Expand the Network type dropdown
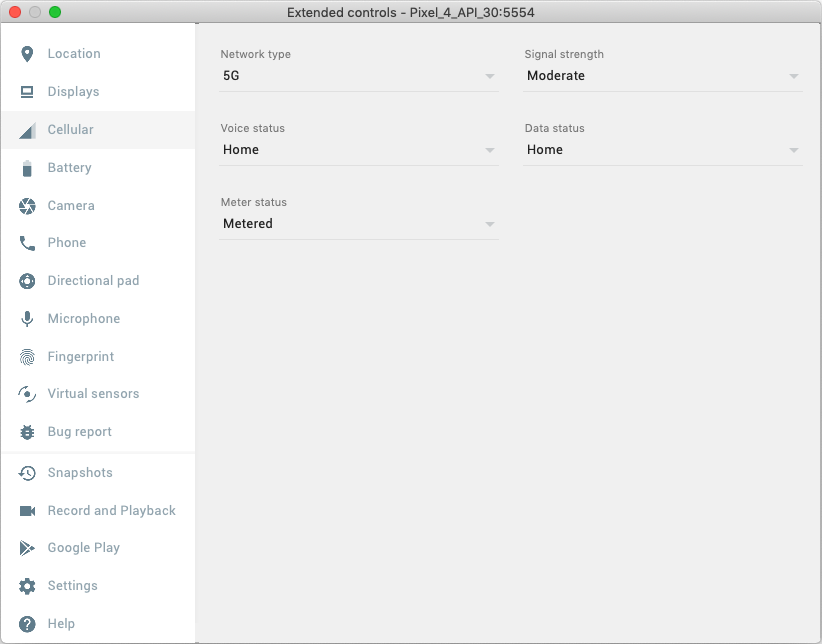 tap(358, 76)
